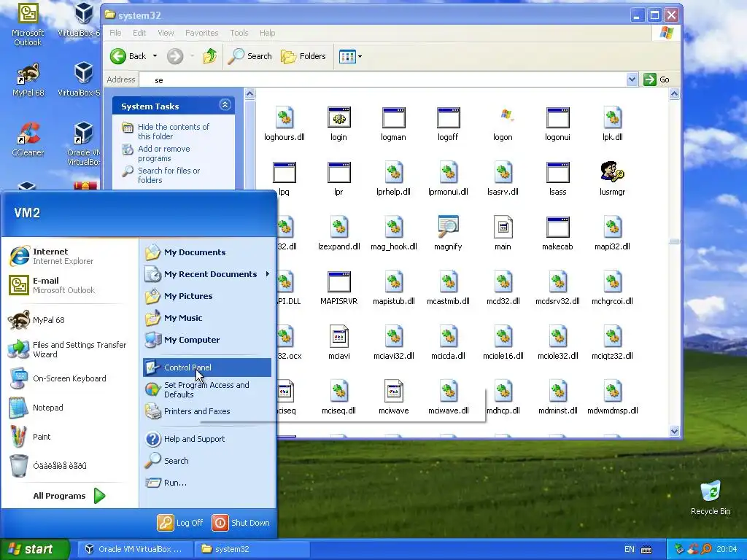Select the main control panel file
Viewport: 747px width, 560px height.
tap(503, 227)
